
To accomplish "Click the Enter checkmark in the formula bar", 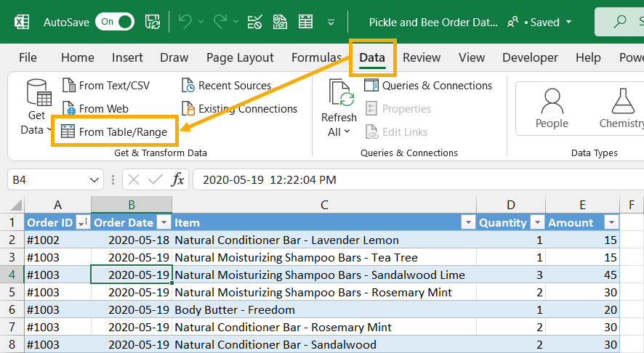I will click(x=156, y=180).
